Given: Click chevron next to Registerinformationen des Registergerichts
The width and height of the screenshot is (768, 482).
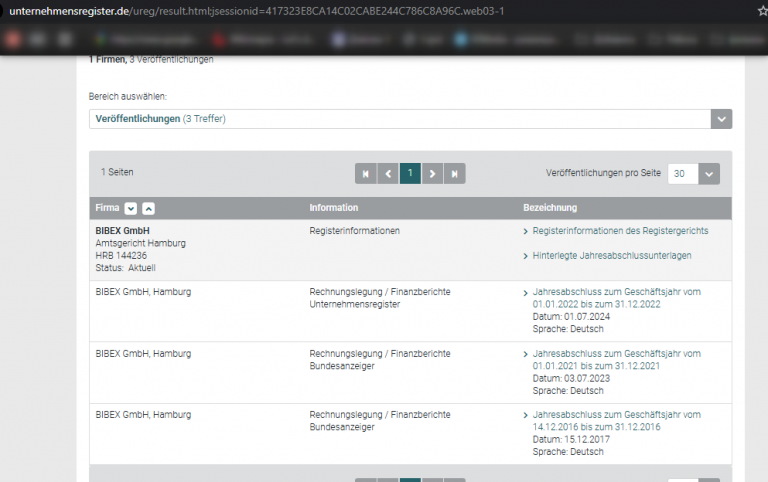Looking at the screenshot, I should coord(526,231).
